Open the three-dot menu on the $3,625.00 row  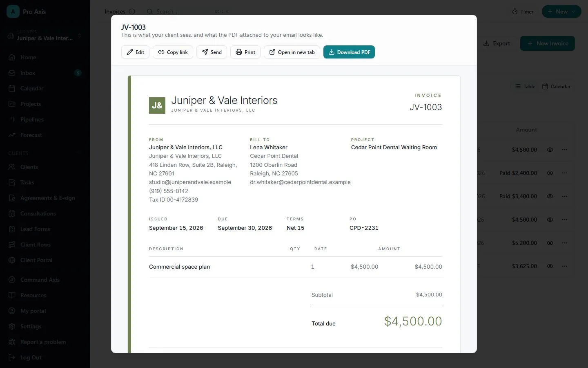pyautogui.click(x=565, y=266)
